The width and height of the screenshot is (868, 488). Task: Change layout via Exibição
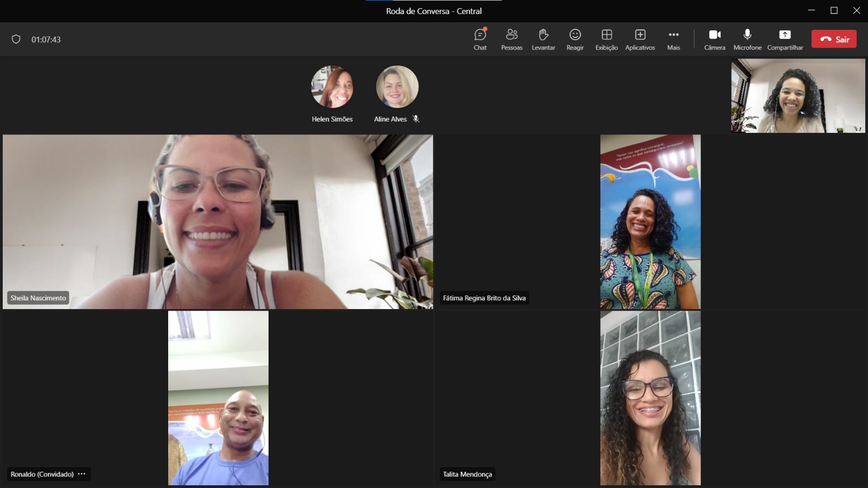[607, 40]
